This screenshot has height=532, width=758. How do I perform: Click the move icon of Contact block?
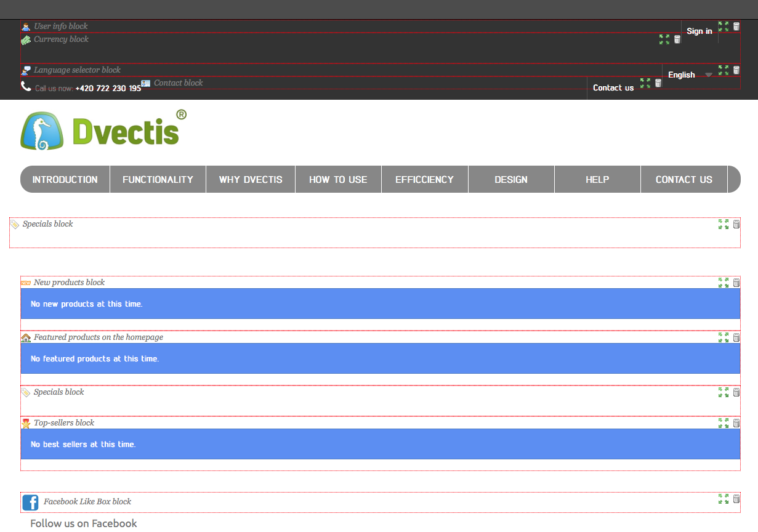(645, 83)
